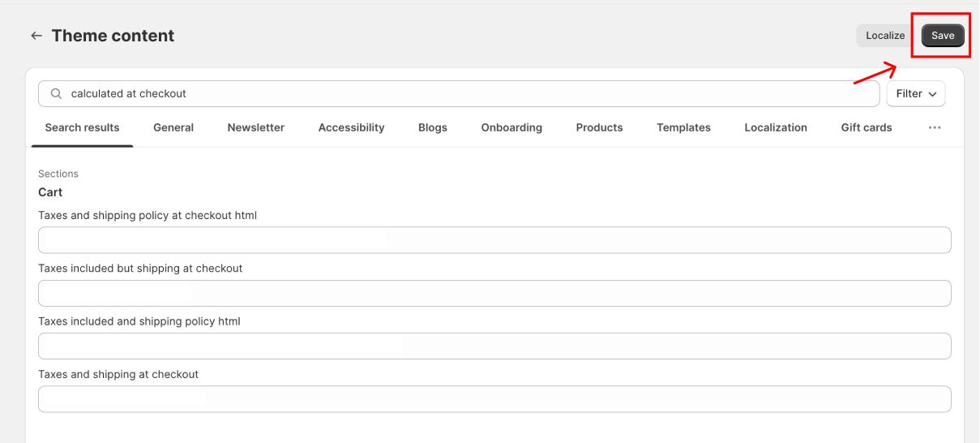This screenshot has height=443, width=980.
Task: Go back using the left arrow icon
Action: [x=36, y=36]
